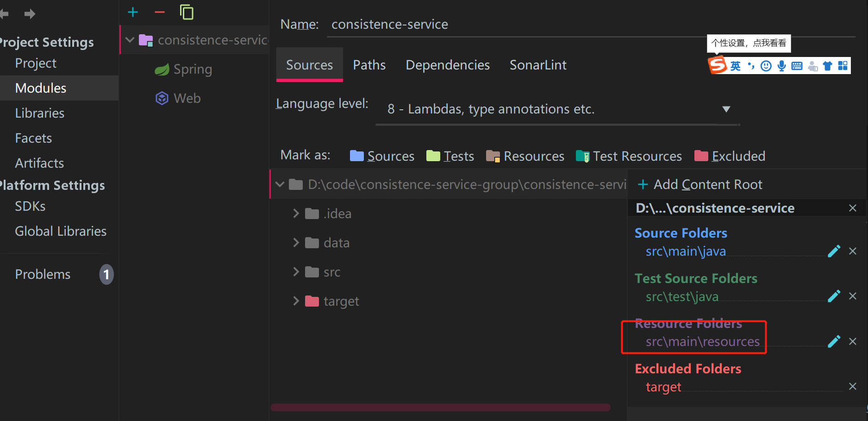
Task: Expand the target folder
Action: [x=296, y=301]
